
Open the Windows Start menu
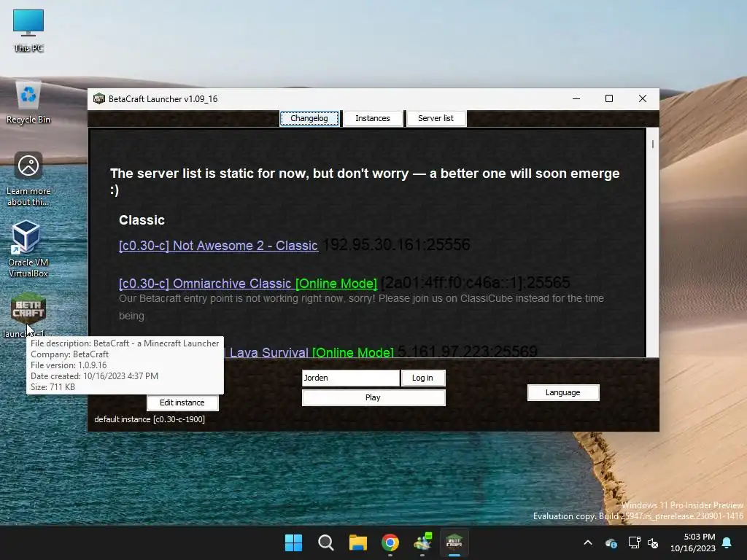[x=293, y=542]
